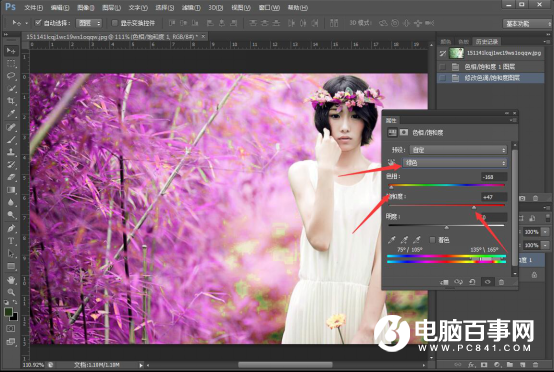Image resolution: width=554 pixels, height=372 pixels.
Task: Create new snapshot camera icon in History
Action: point(522,198)
